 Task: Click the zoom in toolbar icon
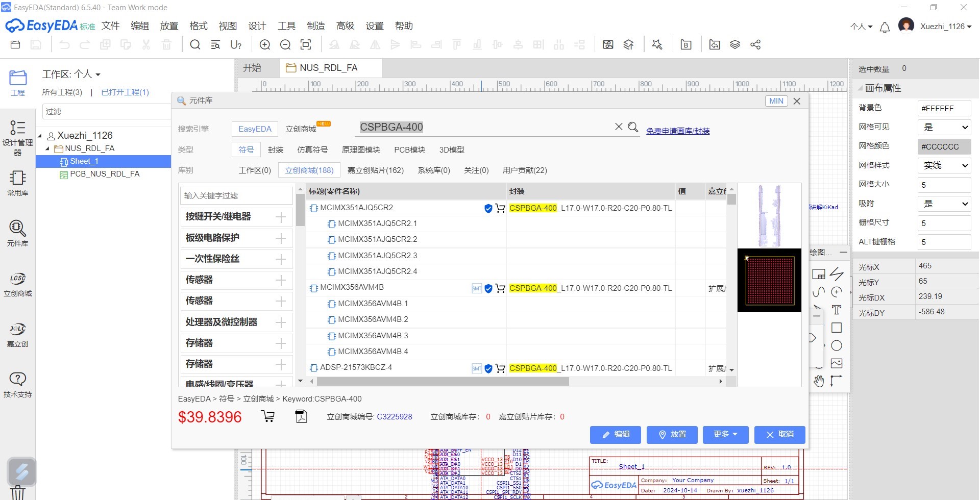tap(265, 45)
